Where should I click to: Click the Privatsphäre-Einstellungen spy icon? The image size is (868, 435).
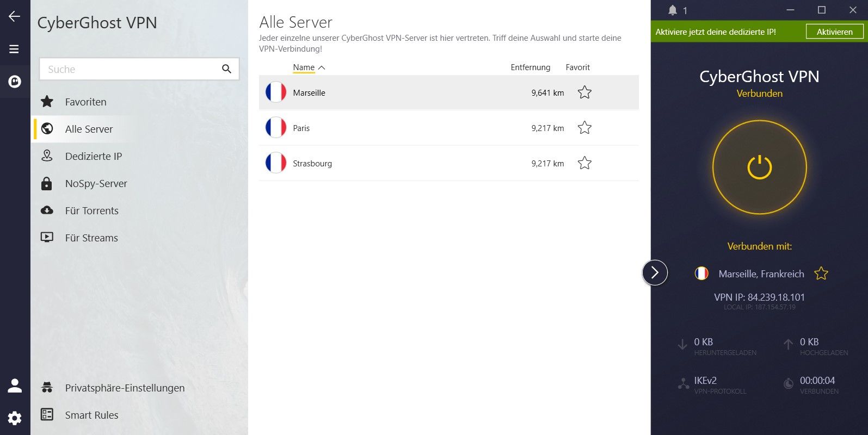point(47,388)
